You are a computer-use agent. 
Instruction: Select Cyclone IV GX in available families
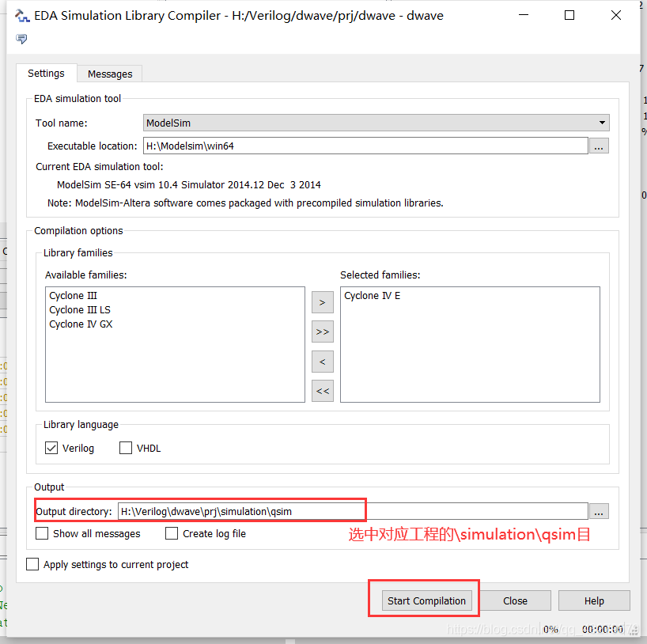click(x=81, y=324)
